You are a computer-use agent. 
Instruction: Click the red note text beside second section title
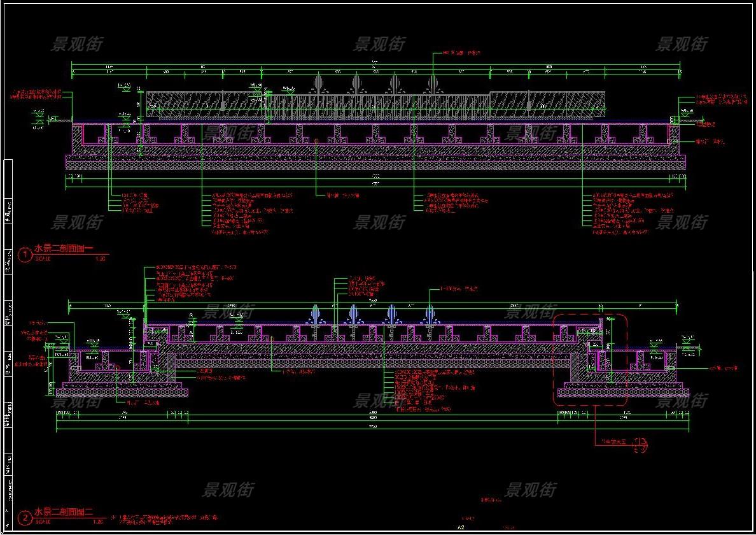167,519
